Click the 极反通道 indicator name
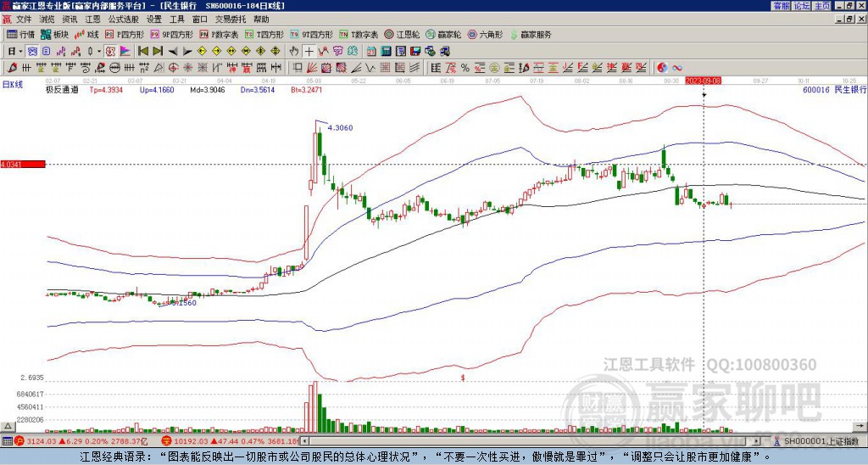 pyautogui.click(x=62, y=89)
